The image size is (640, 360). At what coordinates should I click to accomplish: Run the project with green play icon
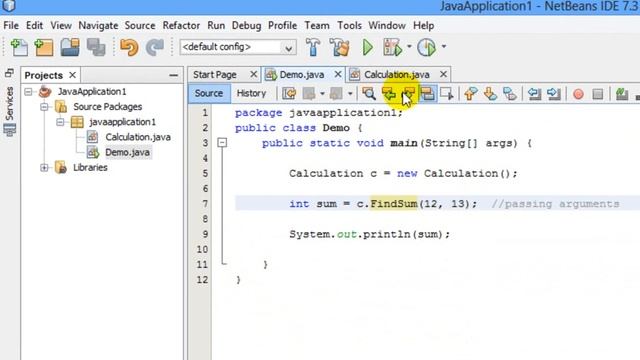(x=367, y=47)
